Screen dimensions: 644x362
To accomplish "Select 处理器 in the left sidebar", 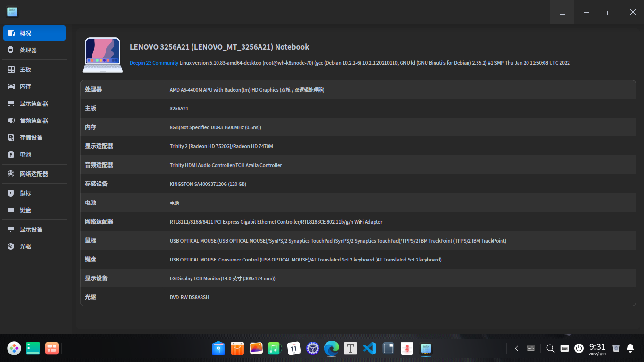I will tap(34, 50).
